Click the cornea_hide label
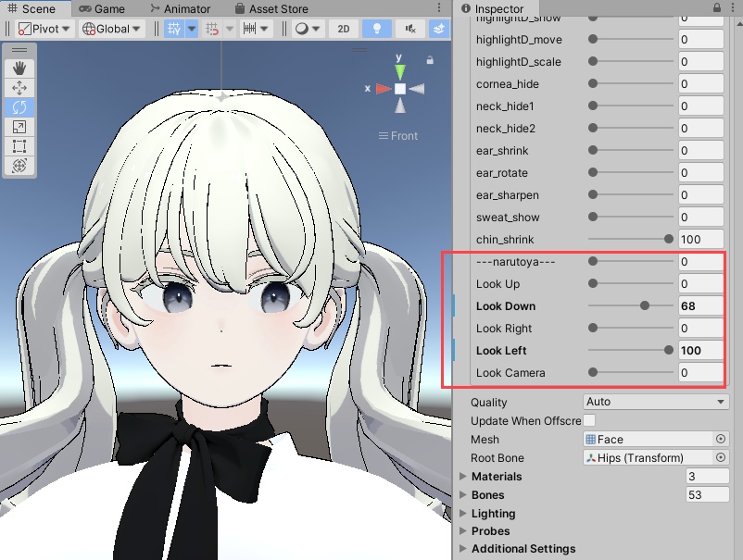Viewport: 743px width, 560px height. click(x=508, y=84)
